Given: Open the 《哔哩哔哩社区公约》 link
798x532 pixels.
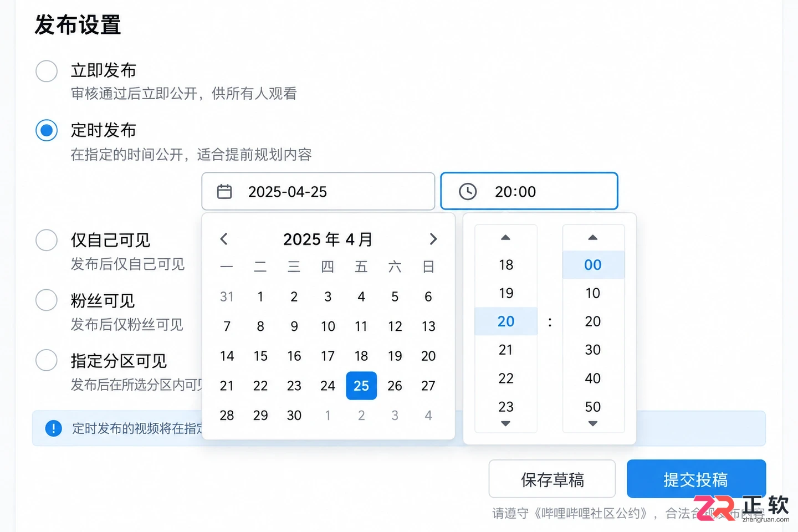Looking at the screenshot, I should pyautogui.click(x=591, y=514).
